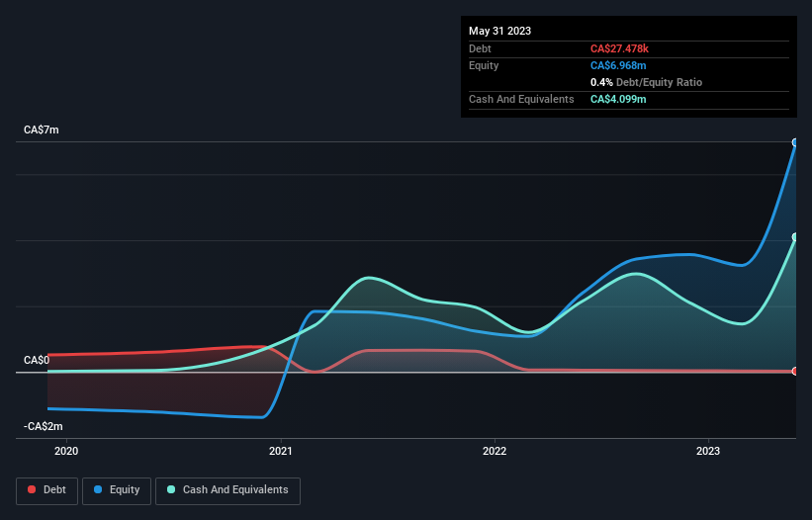Click the 2021 x-axis label
The width and height of the screenshot is (812, 520).
click(x=281, y=451)
